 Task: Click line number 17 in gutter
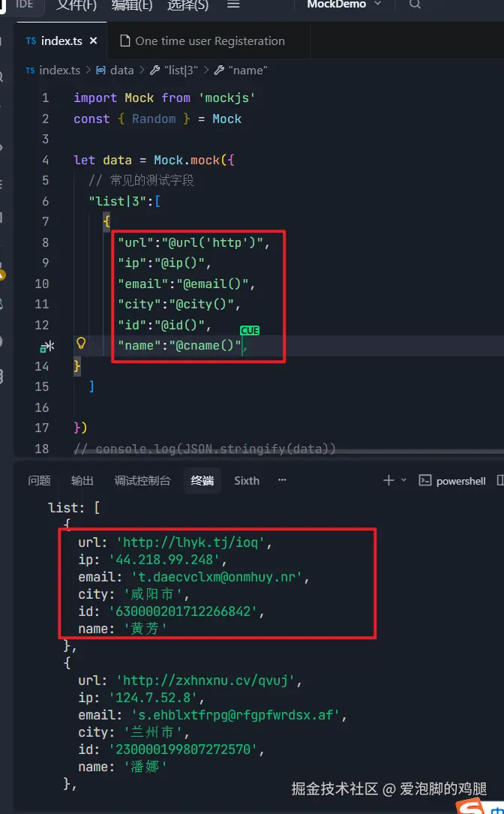pos(41,428)
